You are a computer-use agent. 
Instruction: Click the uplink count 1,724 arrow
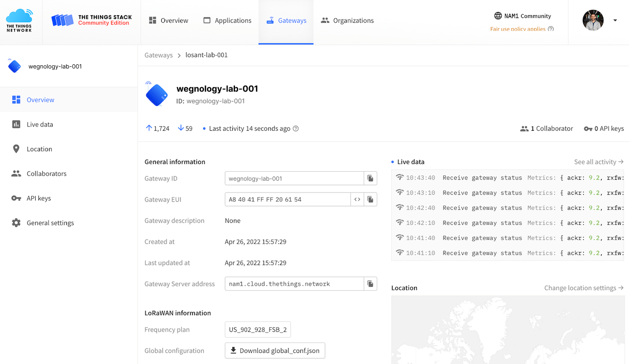(149, 128)
